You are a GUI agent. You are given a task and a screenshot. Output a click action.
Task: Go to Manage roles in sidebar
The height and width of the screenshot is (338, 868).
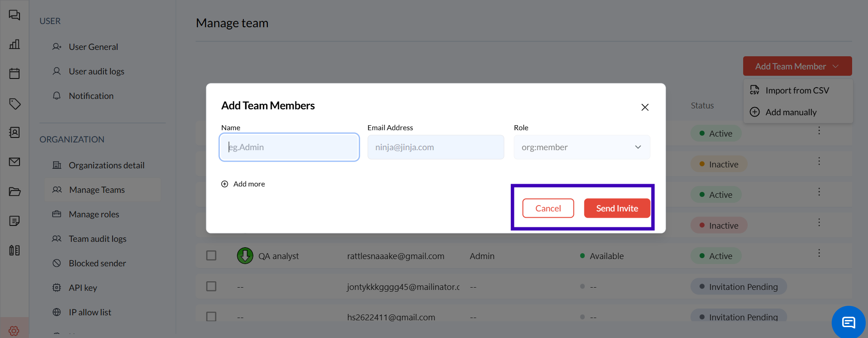click(x=94, y=214)
